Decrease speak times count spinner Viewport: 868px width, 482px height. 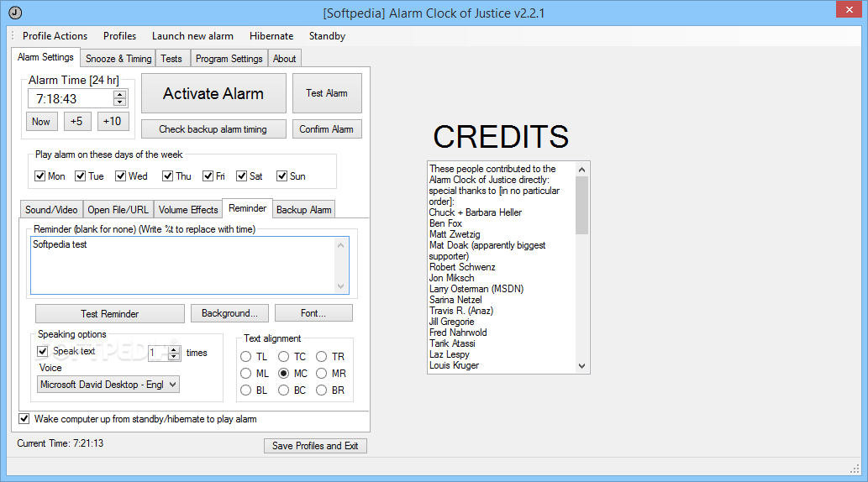[175, 356]
